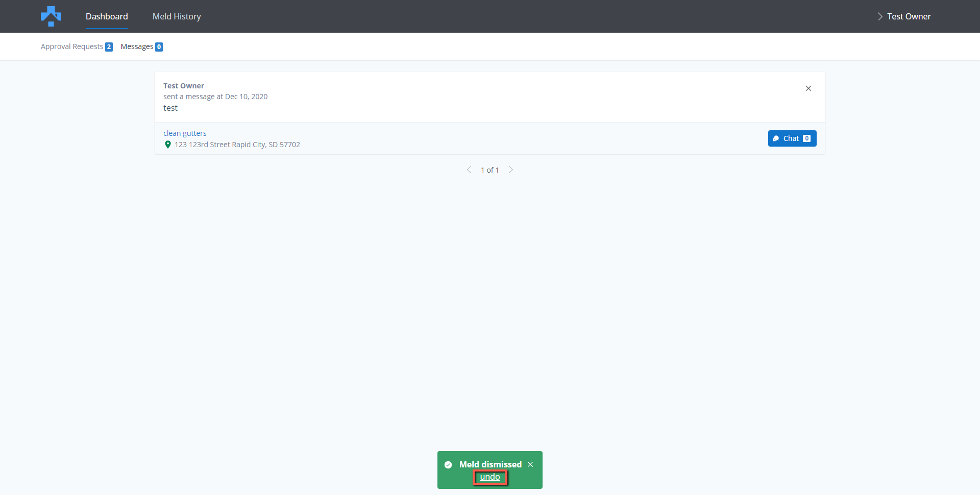Click the Messages count badge

click(x=159, y=47)
